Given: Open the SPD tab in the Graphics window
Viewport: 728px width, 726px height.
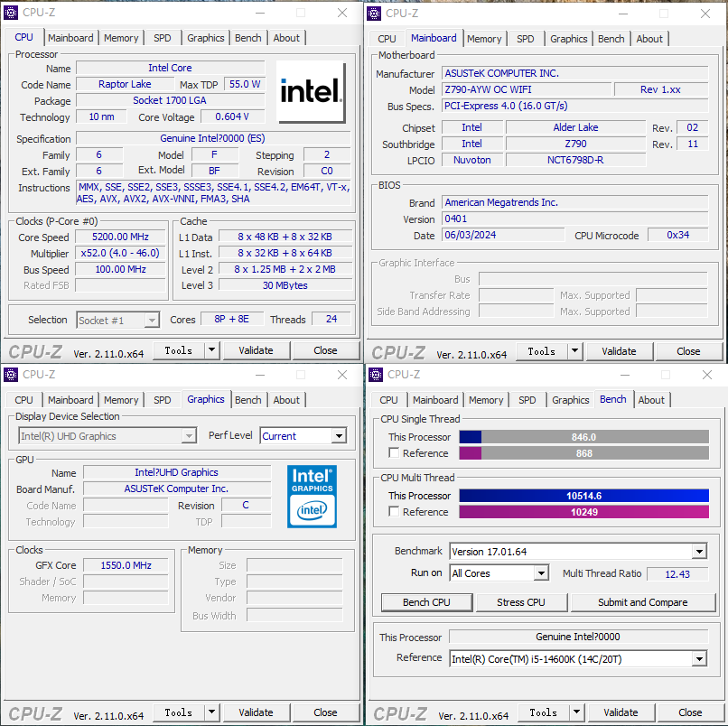Looking at the screenshot, I should click(162, 400).
